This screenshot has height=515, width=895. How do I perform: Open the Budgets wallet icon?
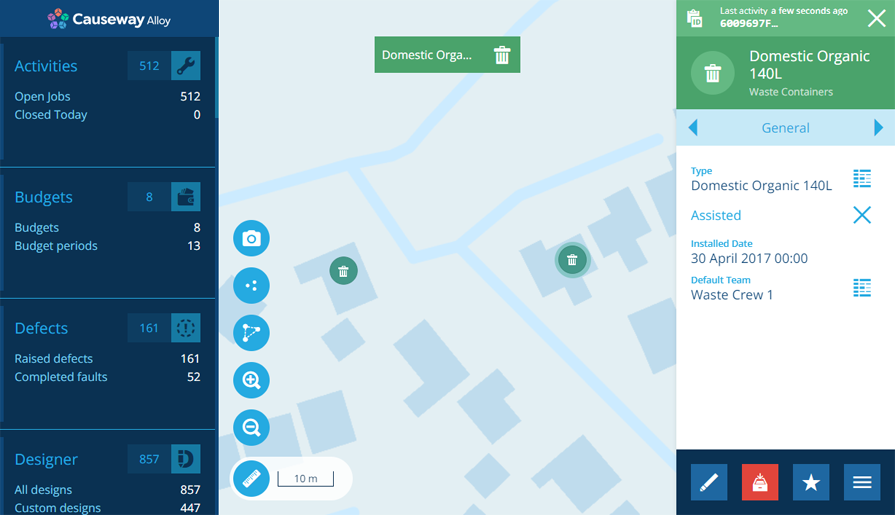pyautogui.click(x=186, y=197)
